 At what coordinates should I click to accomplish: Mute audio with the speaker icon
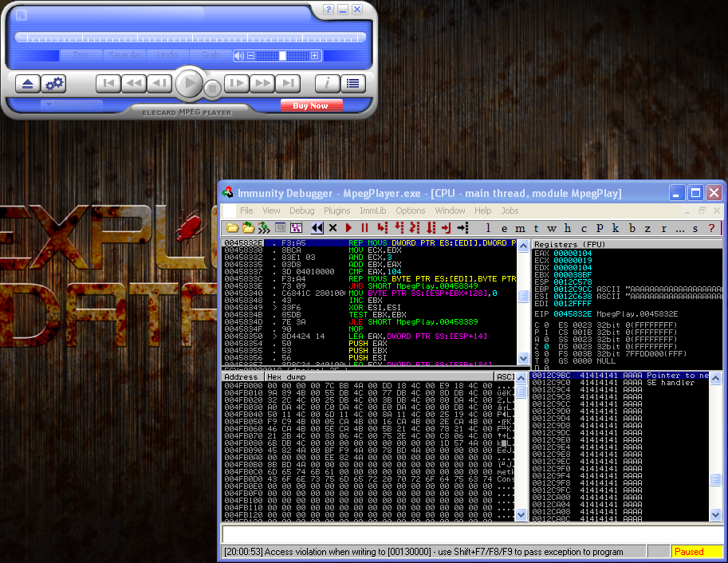pos(238,56)
